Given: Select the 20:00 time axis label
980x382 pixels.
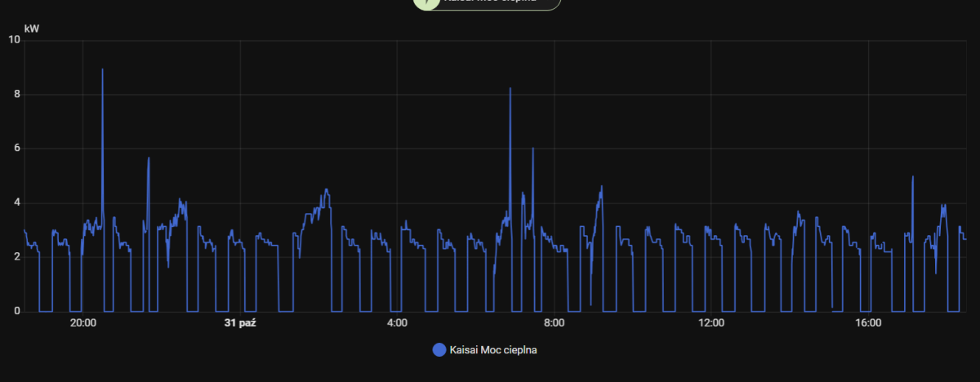Looking at the screenshot, I should coord(83,323).
